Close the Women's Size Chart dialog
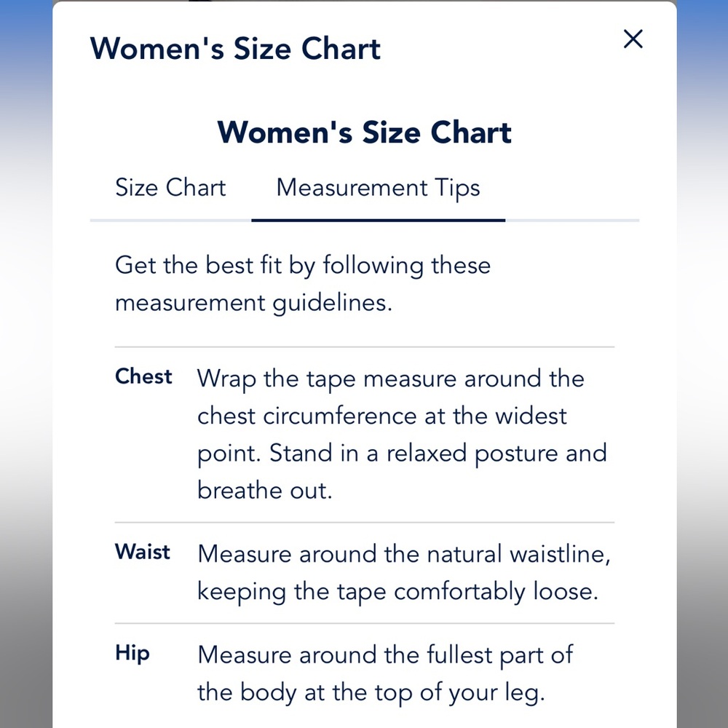728x728 pixels. tap(633, 39)
